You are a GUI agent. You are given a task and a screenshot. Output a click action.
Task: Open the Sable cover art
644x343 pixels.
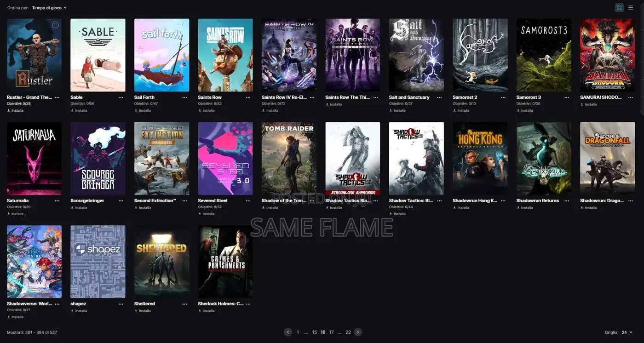tap(98, 55)
